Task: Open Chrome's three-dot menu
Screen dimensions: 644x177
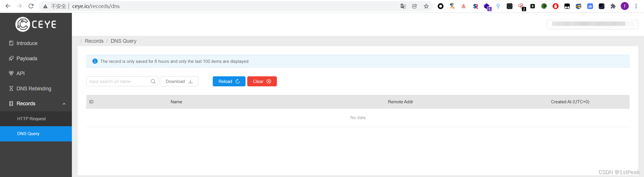Action: coord(636,6)
